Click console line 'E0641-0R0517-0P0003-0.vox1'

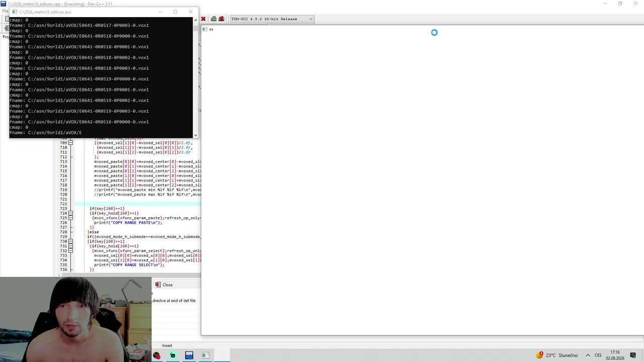click(x=79, y=25)
